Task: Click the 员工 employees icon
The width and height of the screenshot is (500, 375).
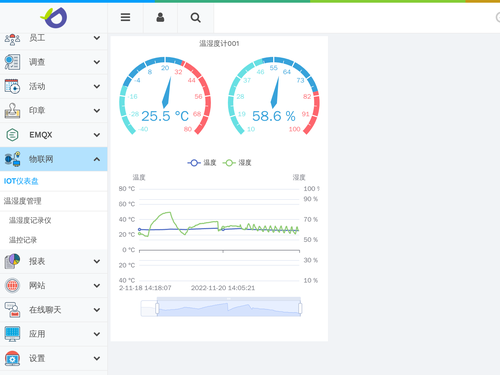Action: (x=12, y=39)
